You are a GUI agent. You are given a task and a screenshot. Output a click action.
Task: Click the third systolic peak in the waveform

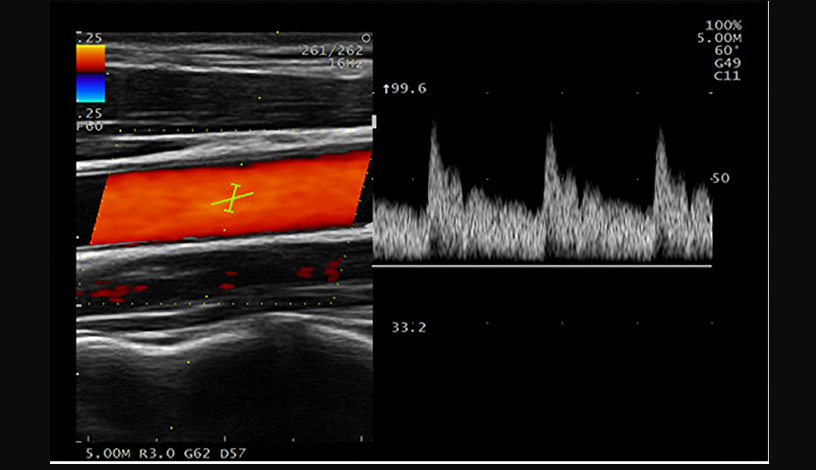tap(659, 134)
